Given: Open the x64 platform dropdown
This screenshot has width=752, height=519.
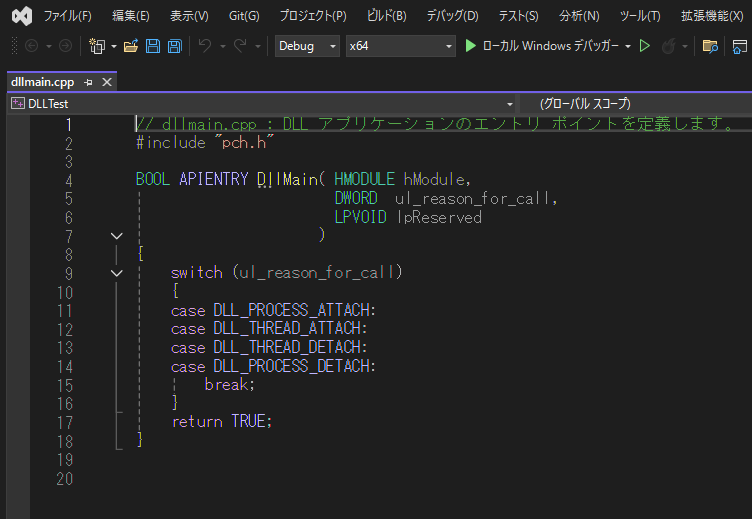Looking at the screenshot, I should [399, 46].
